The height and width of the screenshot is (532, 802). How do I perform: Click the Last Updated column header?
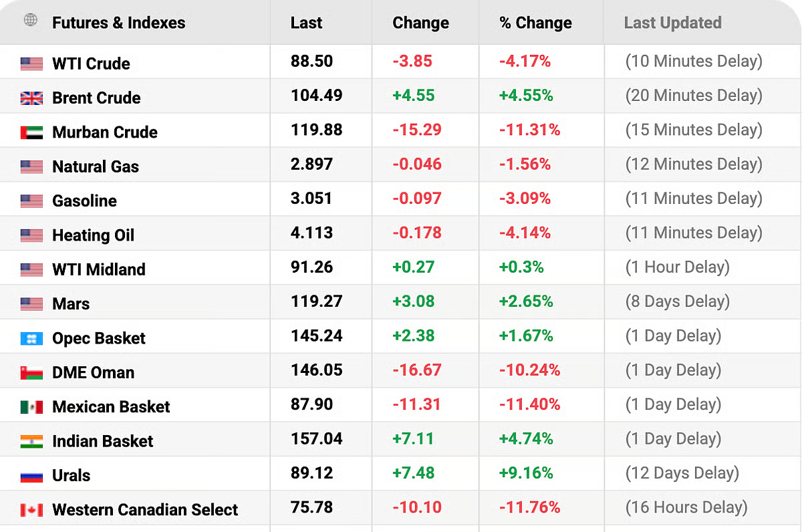[672, 23]
